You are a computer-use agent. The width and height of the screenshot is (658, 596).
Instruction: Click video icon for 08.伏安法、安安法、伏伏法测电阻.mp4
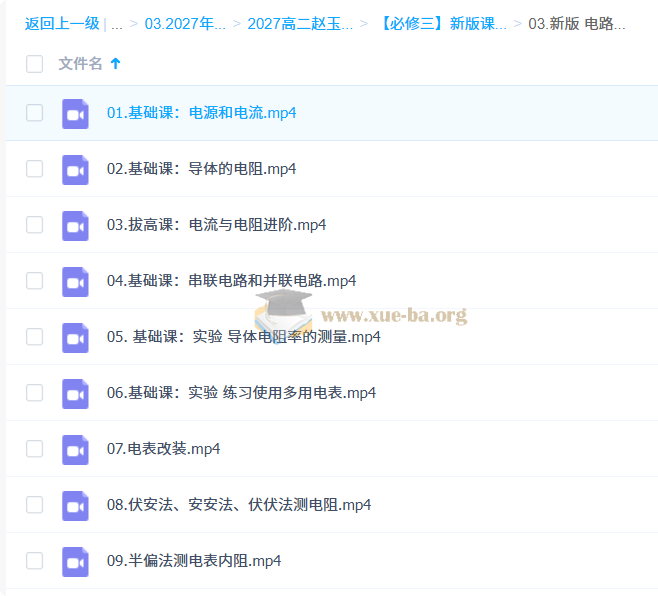click(x=76, y=506)
